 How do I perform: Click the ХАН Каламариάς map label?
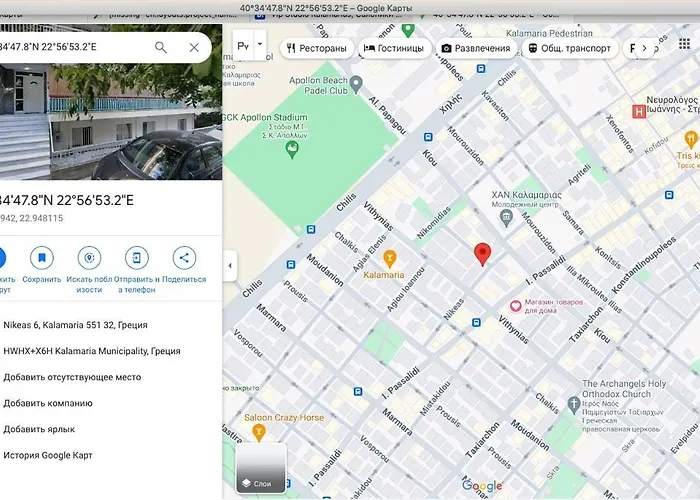[526, 195]
